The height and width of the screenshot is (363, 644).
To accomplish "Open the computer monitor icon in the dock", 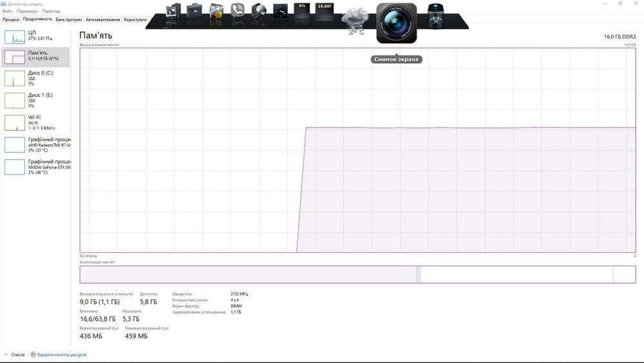I will click(x=173, y=11).
